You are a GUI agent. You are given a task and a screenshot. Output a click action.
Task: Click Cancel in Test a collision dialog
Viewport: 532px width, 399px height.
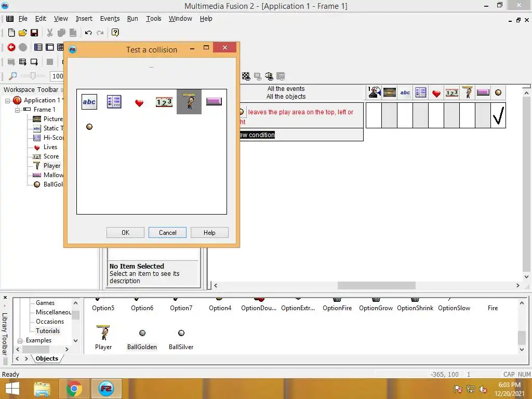coord(168,233)
